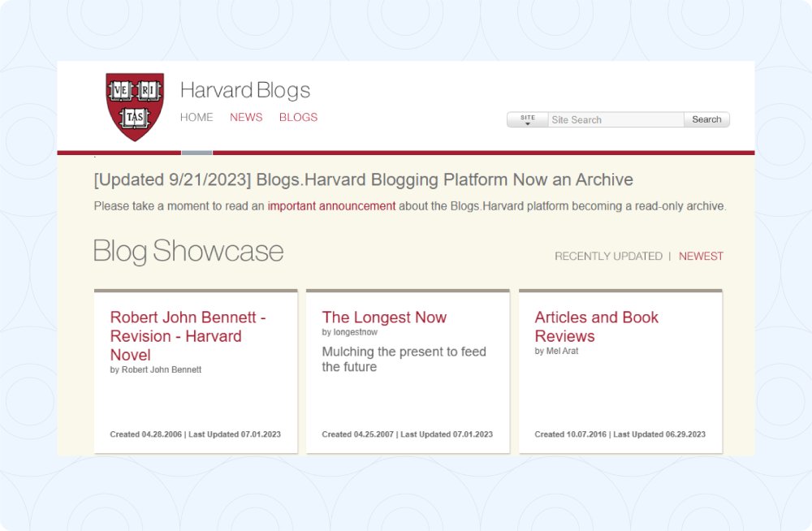Open The Longest Now blog
Viewport: 812px width, 531px height.
click(383, 317)
